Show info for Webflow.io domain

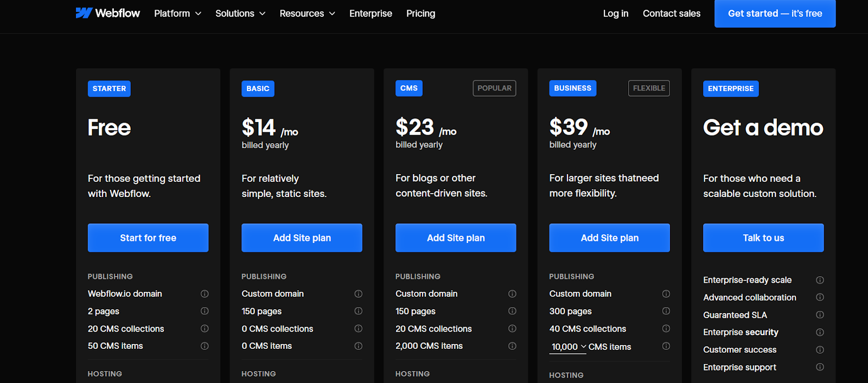coord(205,293)
